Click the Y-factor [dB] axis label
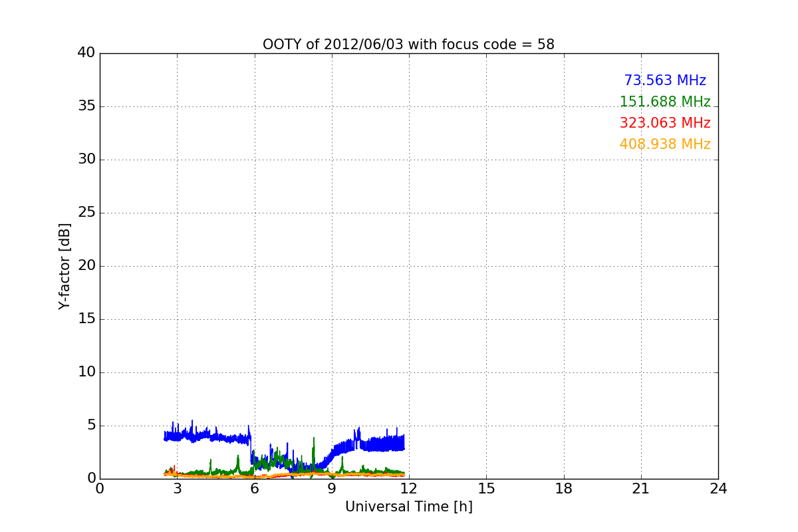The height and width of the screenshot is (532, 798). (65, 266)
